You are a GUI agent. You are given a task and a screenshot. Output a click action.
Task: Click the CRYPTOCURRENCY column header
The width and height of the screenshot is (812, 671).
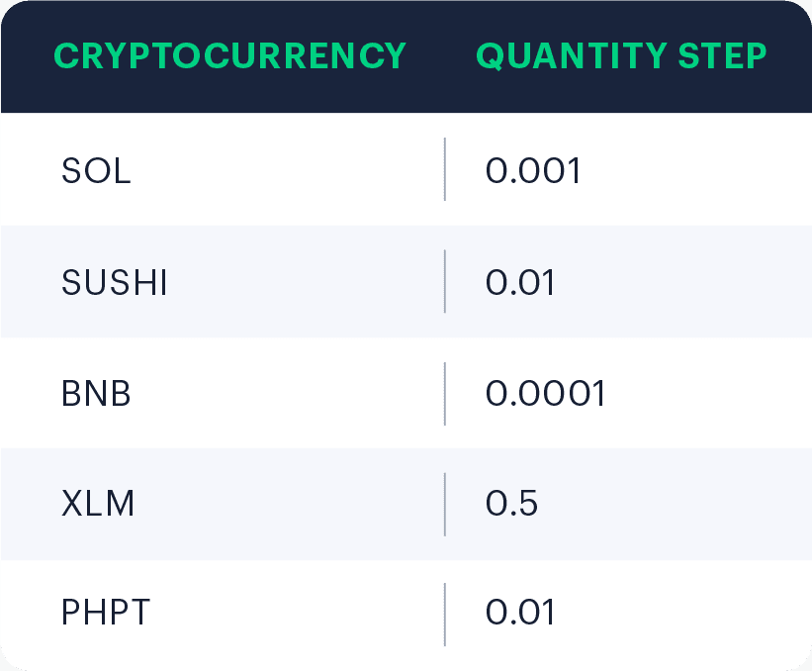pyautogui.click(x=229, y=55)
